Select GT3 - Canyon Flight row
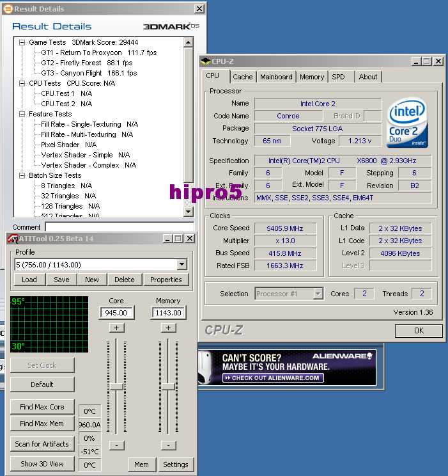The height and width of the screenshot is (476, 448). [x=89, y=73]
